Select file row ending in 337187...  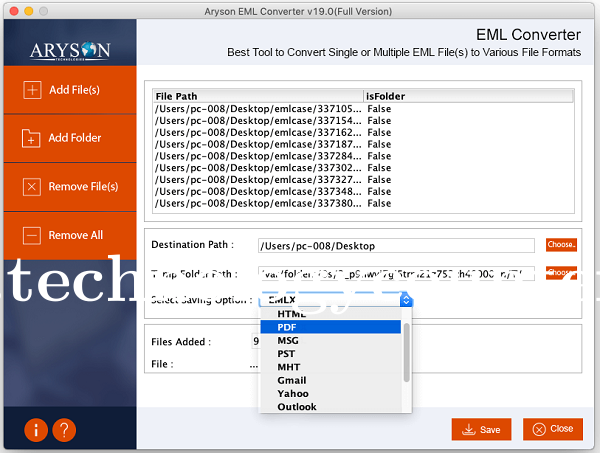coord(364,145)
